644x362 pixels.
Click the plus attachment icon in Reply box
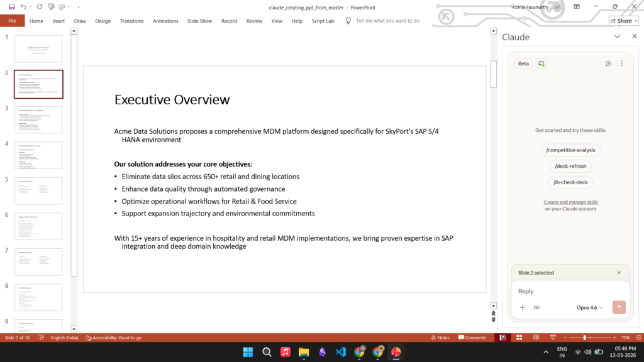tap(523, 307)
